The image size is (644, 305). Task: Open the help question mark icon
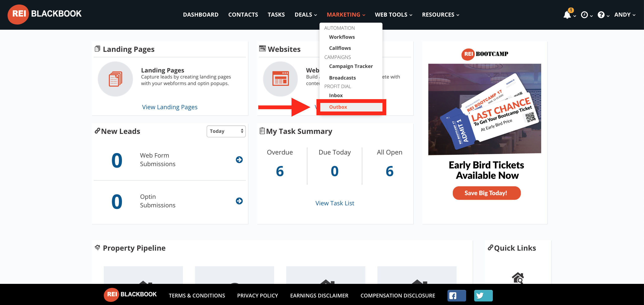[601, 15]
